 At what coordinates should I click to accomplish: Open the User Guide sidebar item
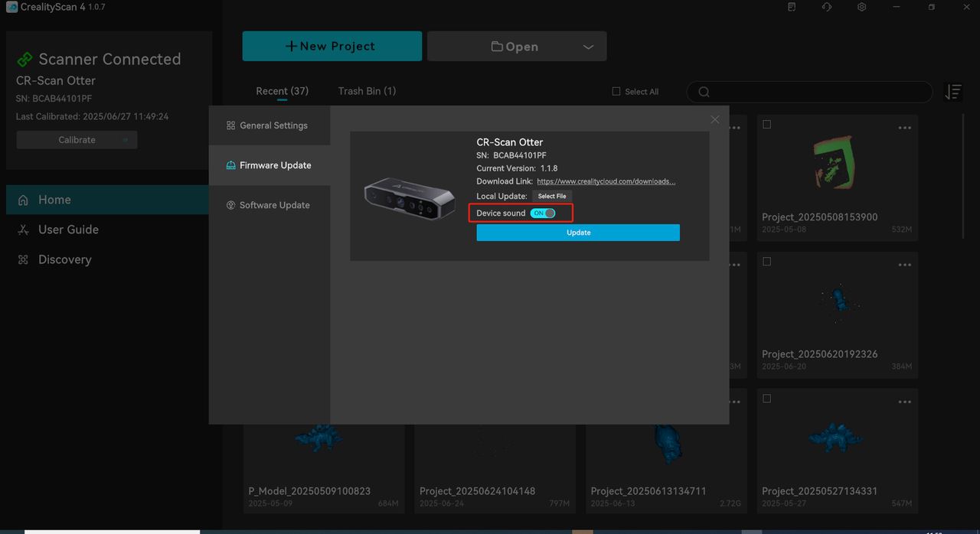coord(68,230)
